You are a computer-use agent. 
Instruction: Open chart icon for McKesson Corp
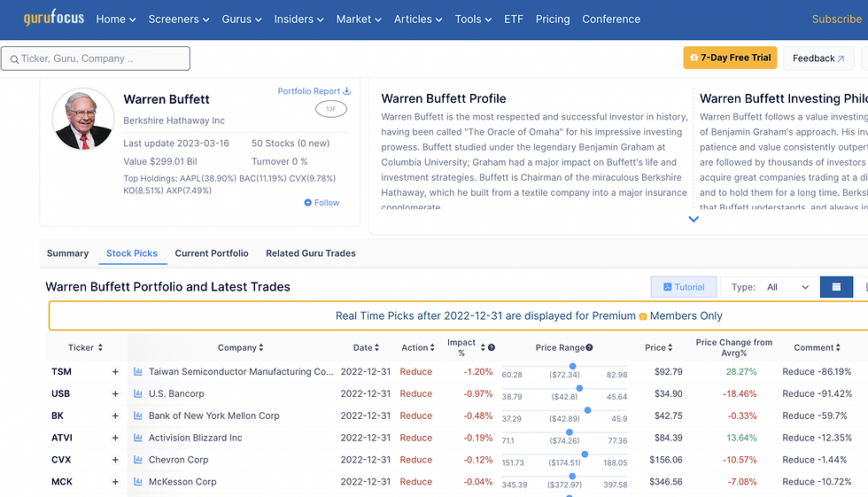[138, 482]
